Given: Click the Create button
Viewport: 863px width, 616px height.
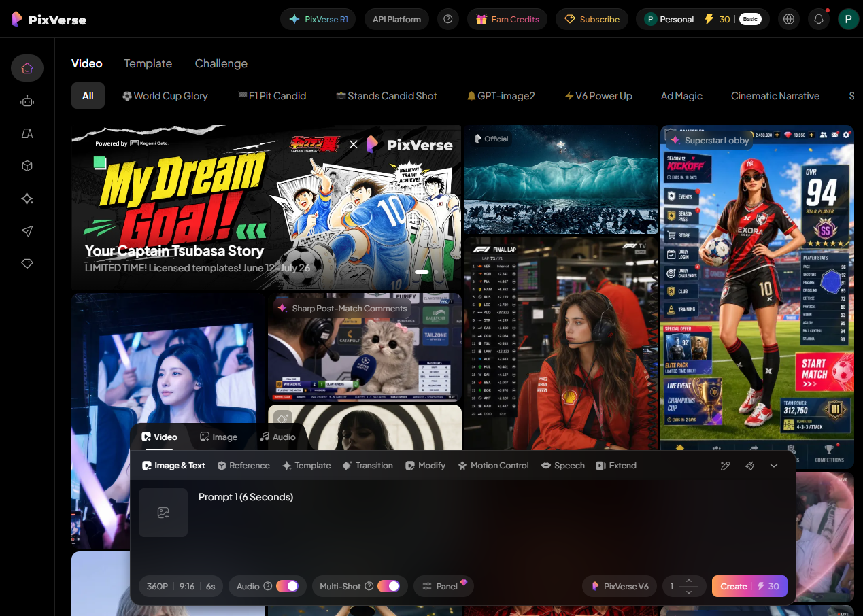Looking at the screenshot, I should [x=749, y=586].
